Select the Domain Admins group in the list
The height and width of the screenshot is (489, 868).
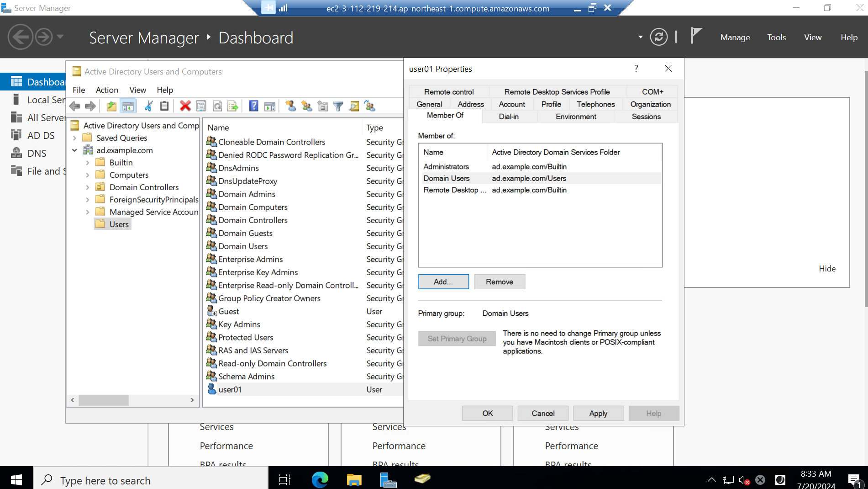pyautogui.click(x=247, y=194)
